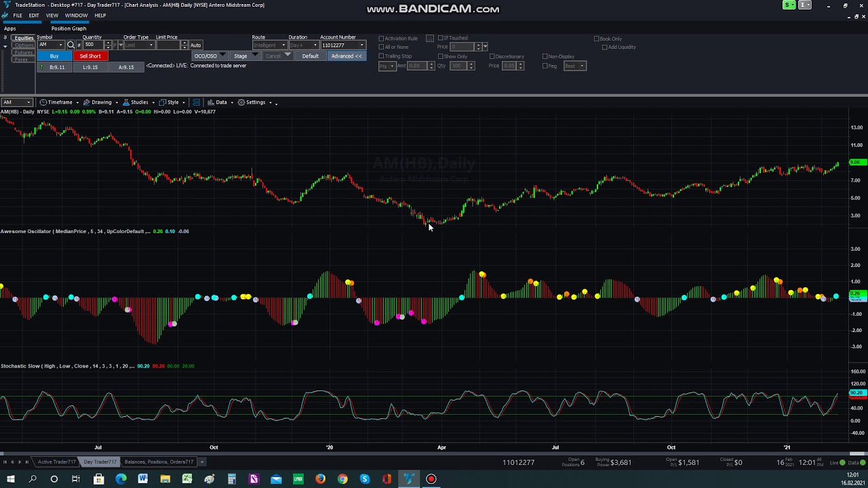The width and height of the screenshot is (868, 488).
Task: Open Firefox from the taskbar
Action: click(x=320, y=479)
